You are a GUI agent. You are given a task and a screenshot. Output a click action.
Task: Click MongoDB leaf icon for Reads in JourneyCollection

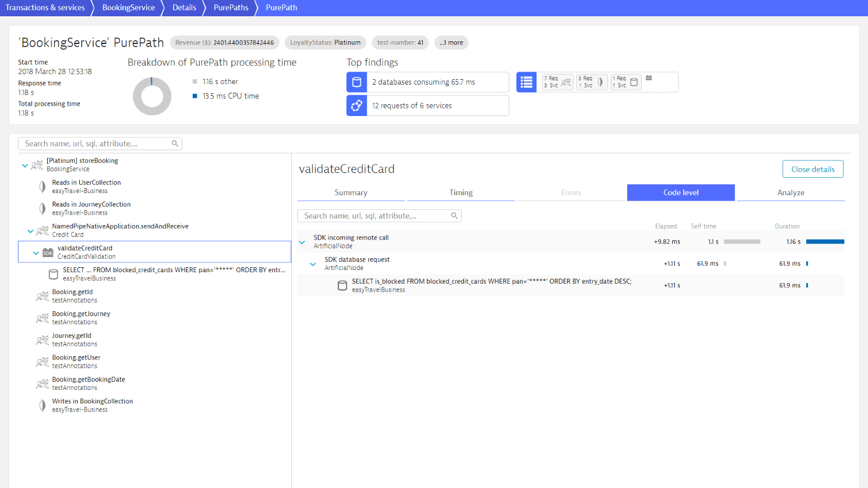42,208
